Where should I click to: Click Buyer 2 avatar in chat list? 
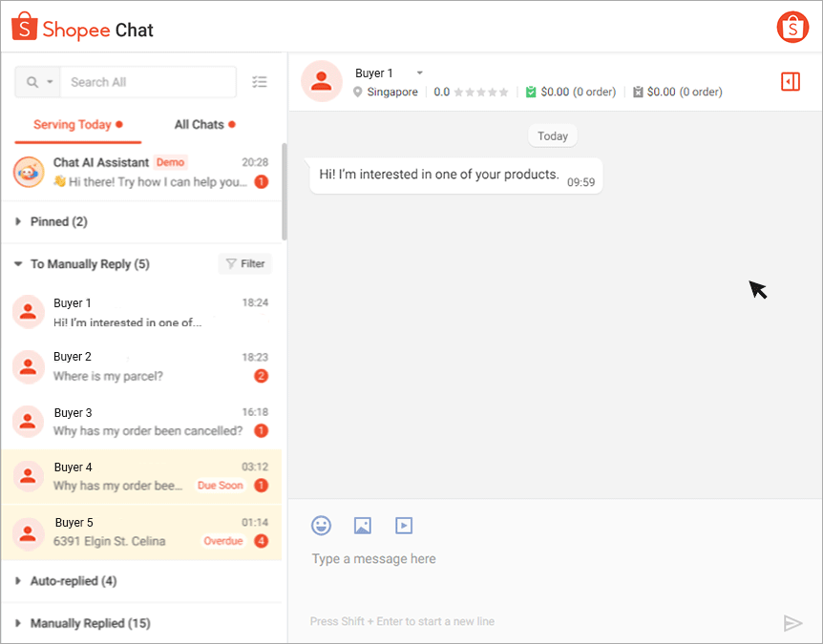click(28, 366)
